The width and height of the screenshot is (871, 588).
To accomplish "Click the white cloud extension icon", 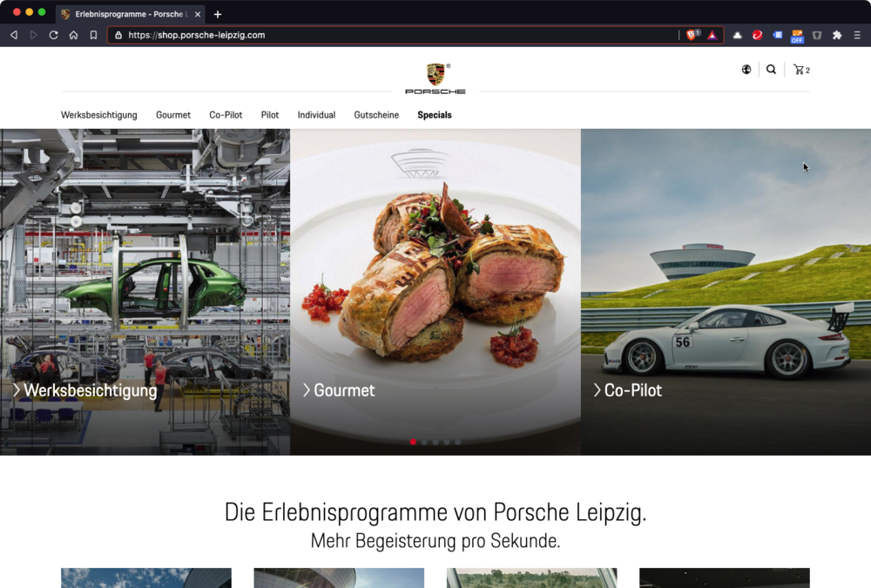I will click(x=737, y=35).
